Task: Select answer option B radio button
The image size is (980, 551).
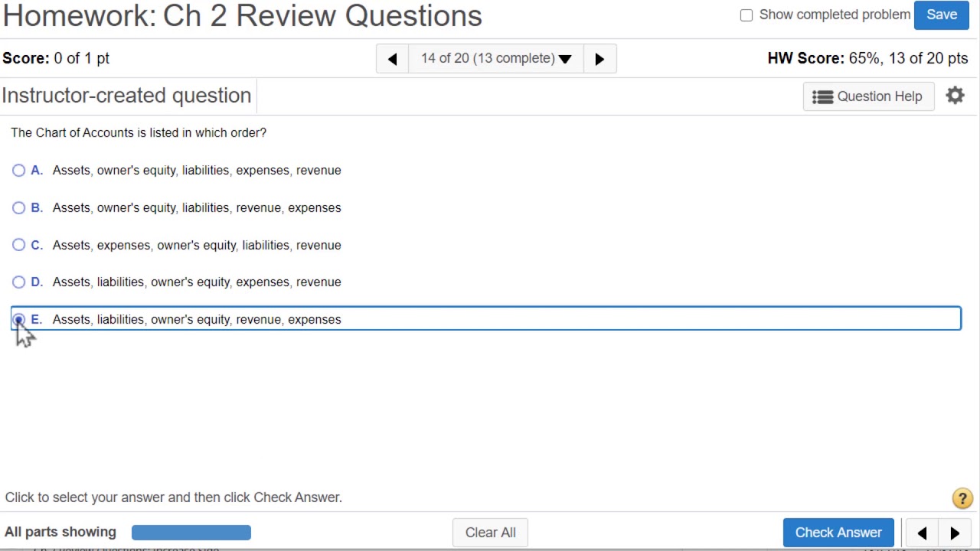Action: 18,208
